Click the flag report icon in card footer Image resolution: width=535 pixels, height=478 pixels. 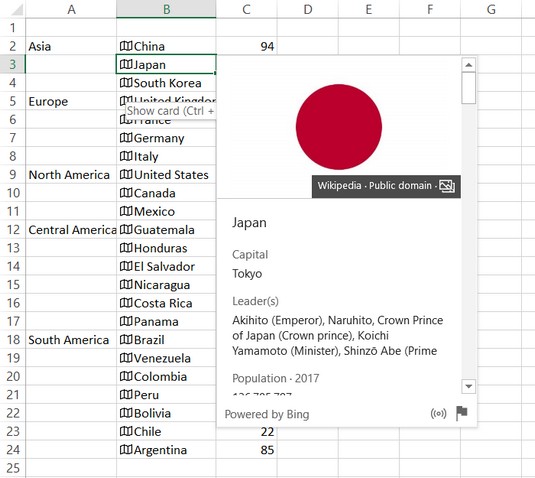coord(462,414)
